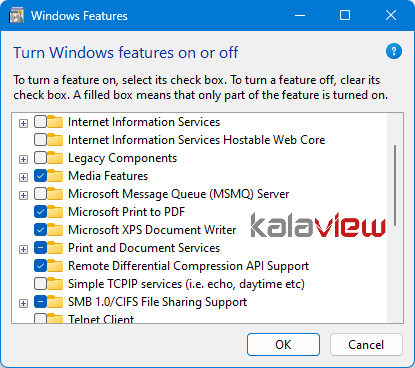
Task: Click the Microsoft Print to PDF folder icon
Action: tap(55, 212)
